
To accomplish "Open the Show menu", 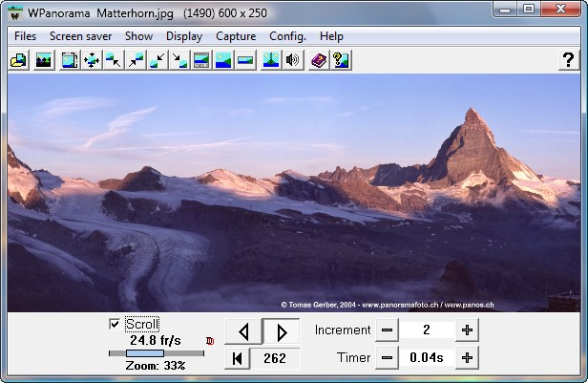I will click(x=138, y=36).
